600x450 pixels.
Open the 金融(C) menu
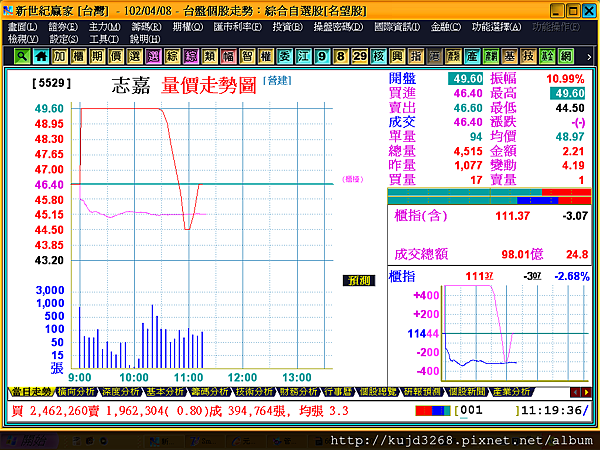(446, 27)
